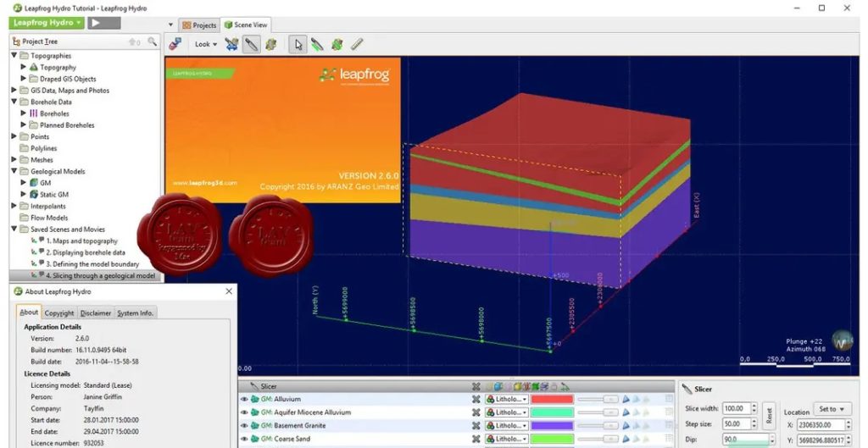The height and width of the screenshot is (448, 868).
Task: Open the Disclaimer tab
Action: coord(96,313)
